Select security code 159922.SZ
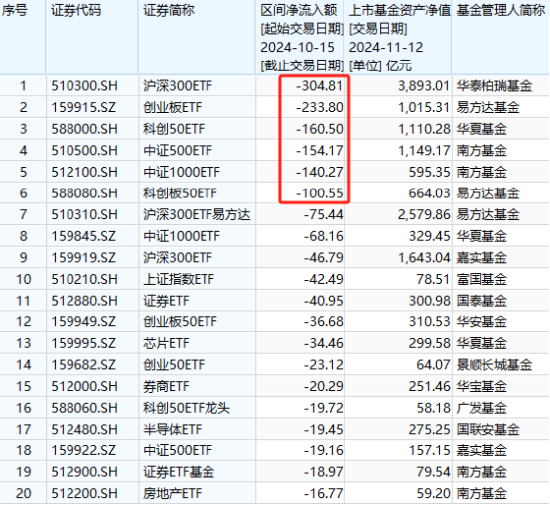The image size is (550, 505). pos(83,450)
